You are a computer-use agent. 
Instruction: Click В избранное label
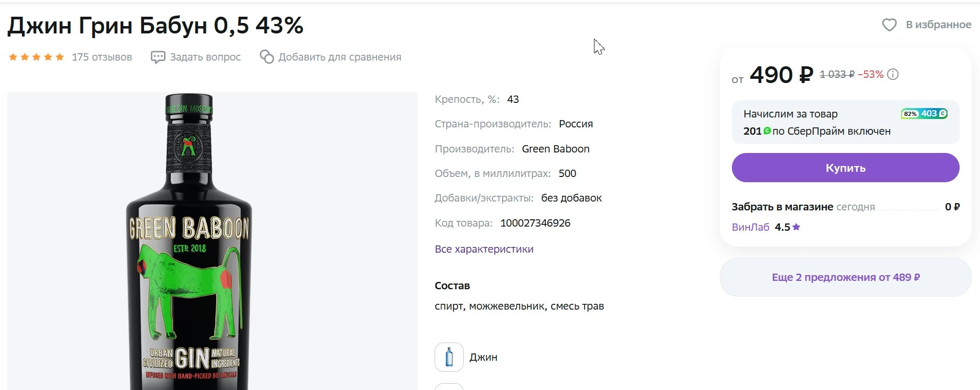coord(938,25)
